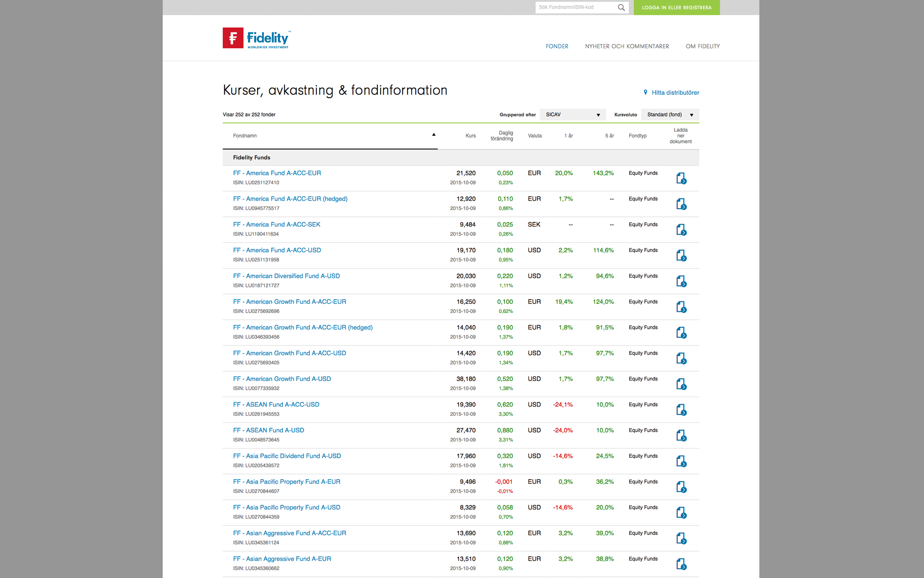
Task: Open FF - American Growth Fund A-ACC-EUR
Action: click(289, 302)
